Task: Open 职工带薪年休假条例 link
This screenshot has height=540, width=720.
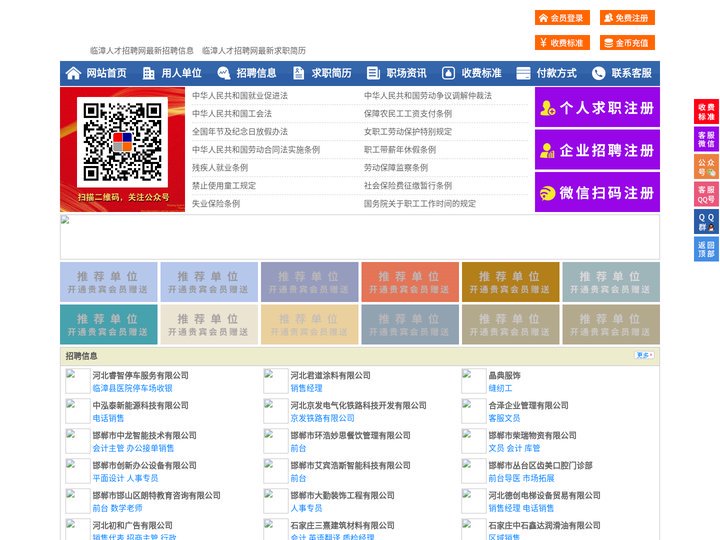Action: click(x=400, y=150)
